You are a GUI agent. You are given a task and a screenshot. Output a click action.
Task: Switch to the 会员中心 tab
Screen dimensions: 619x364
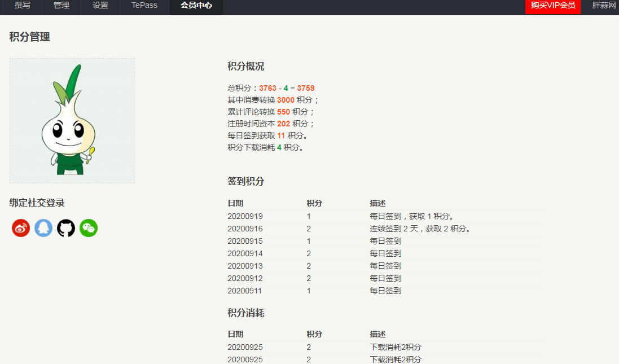click(x=196, y=6)
